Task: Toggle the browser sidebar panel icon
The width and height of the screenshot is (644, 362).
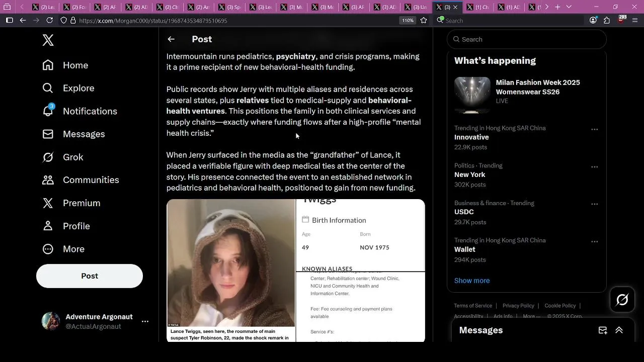Action: [x=9, y=20]
